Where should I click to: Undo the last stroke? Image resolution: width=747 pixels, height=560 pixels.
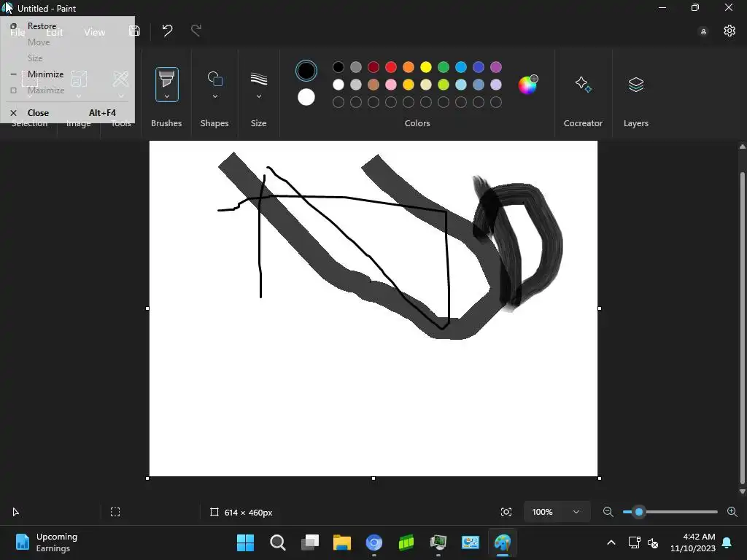tap(167, 31)
